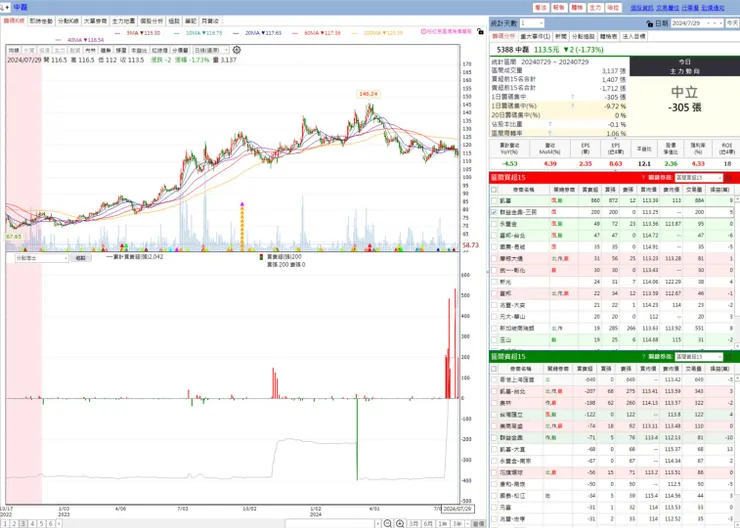
Task: Click the 今天 button
Action: (x=732, y=23)
